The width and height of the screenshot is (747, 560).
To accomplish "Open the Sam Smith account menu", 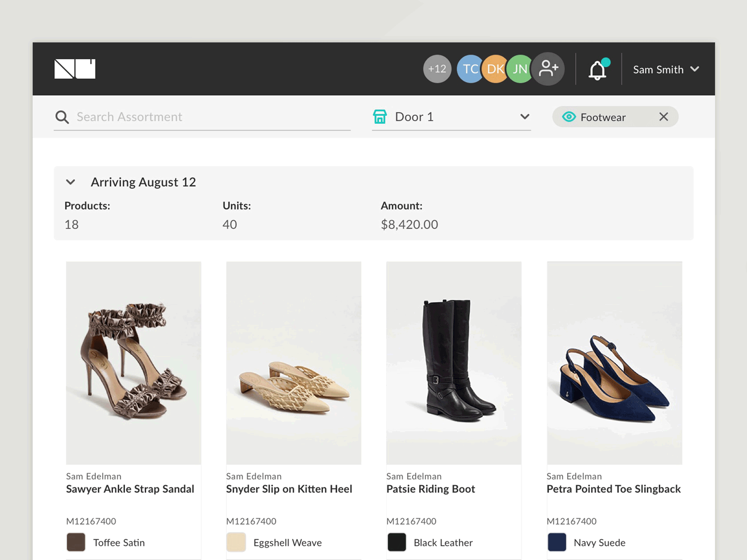I will click(666, 70).
